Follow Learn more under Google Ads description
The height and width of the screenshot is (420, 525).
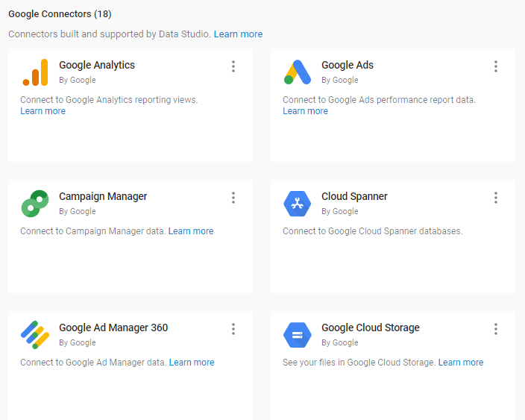coord(305,111)
